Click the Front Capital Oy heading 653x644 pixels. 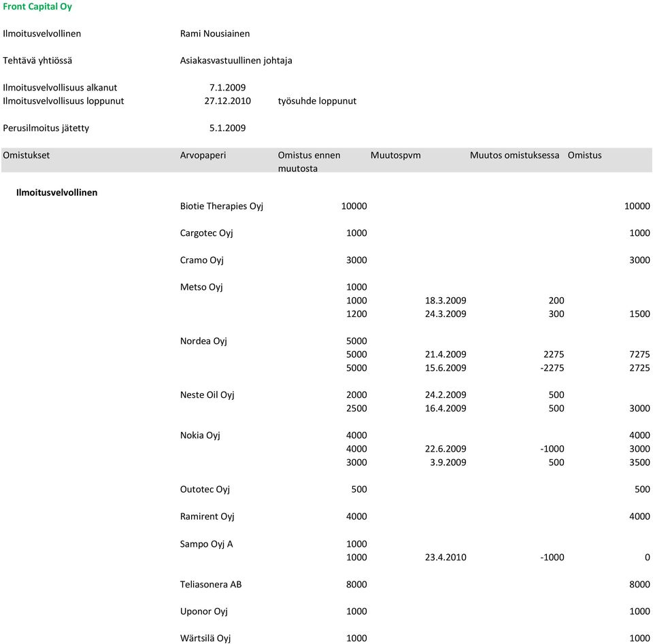pyautogui.click(x=37, y=7)
